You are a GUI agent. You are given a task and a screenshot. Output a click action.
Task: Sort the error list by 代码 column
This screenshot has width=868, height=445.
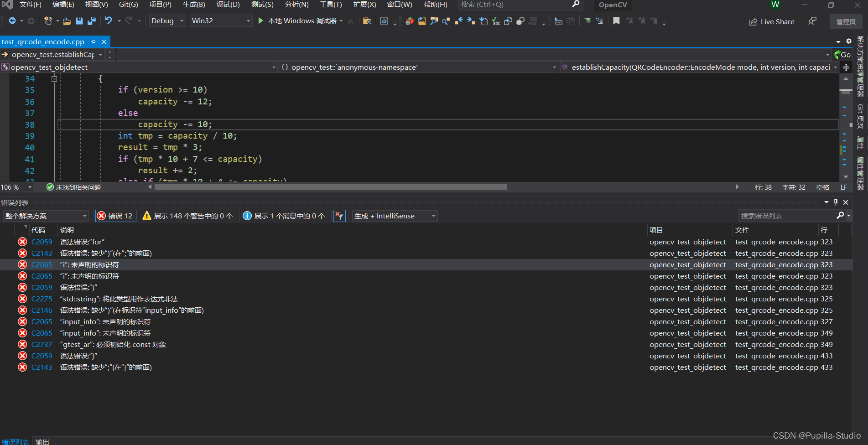pyautogui.click(x=38, y=230)
